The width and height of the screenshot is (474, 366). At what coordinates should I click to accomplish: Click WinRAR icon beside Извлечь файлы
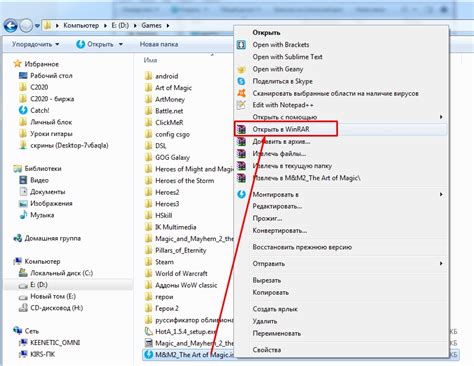click(241, 153)
